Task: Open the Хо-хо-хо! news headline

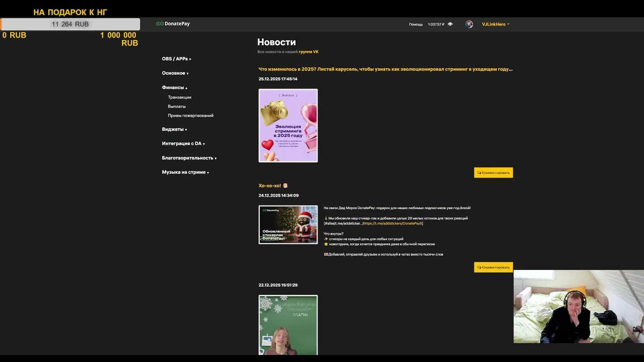Action: (x=273, y=186)
